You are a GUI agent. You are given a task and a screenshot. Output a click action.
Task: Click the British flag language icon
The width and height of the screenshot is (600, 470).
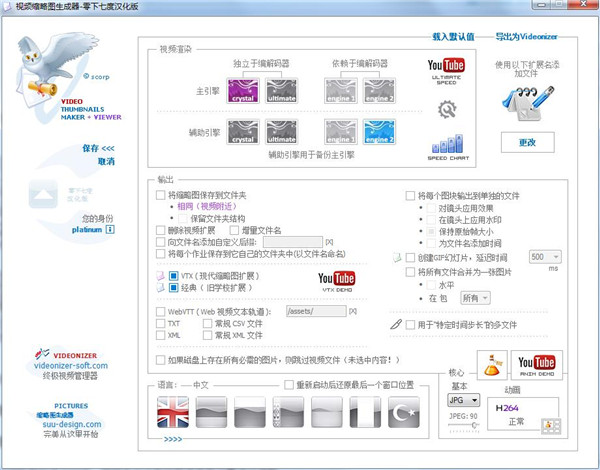(173, 412)
